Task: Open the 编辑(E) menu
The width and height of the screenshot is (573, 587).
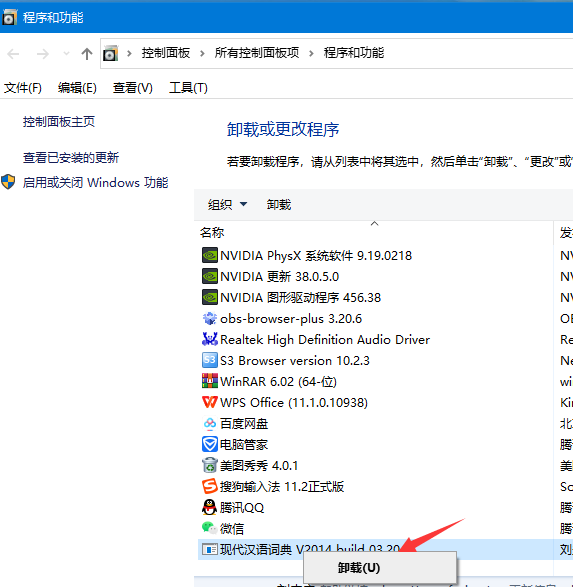Action: coord(77,88)
